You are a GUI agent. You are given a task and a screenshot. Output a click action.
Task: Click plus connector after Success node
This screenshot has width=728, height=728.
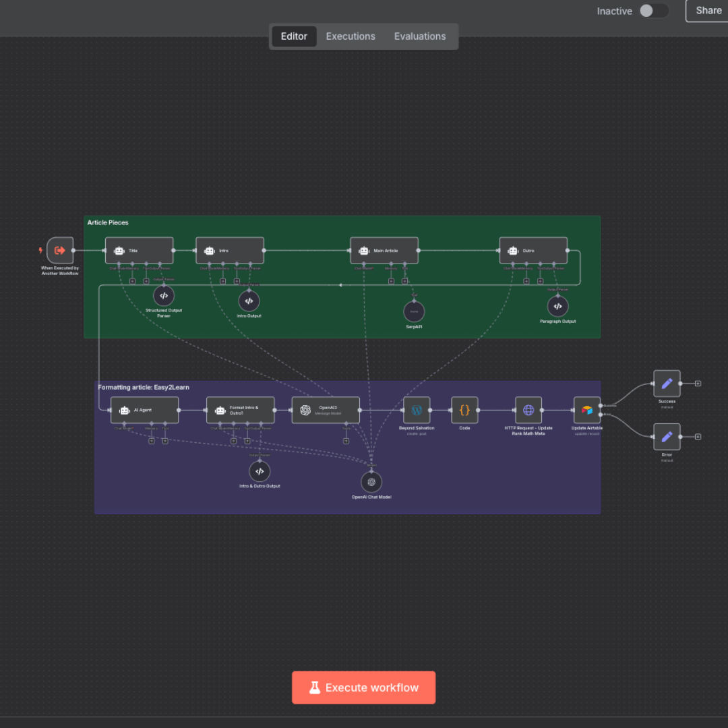[698, 384]
